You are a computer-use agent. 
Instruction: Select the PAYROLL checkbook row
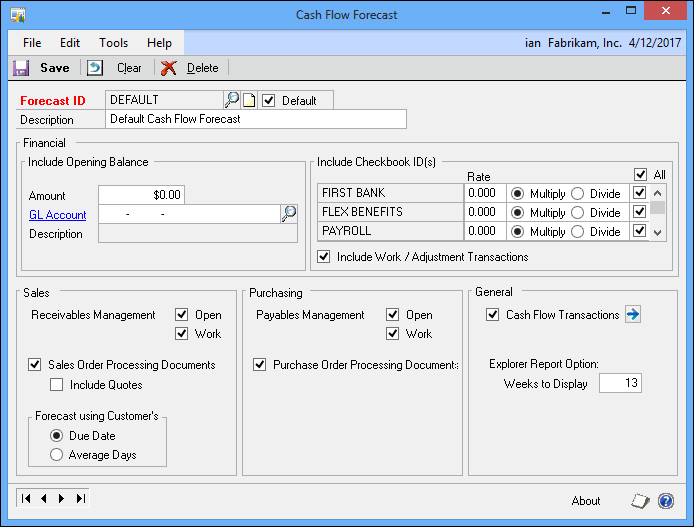[x=390, y=231]
